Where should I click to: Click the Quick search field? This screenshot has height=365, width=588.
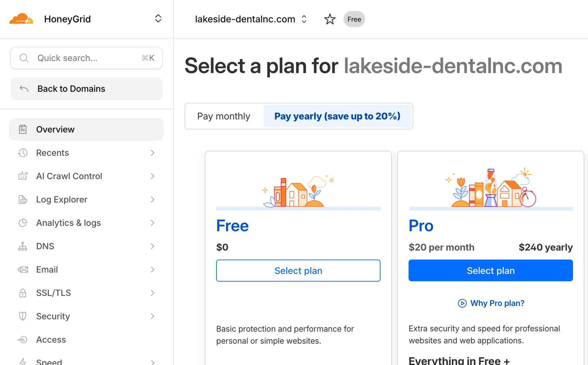coord(86,58)
